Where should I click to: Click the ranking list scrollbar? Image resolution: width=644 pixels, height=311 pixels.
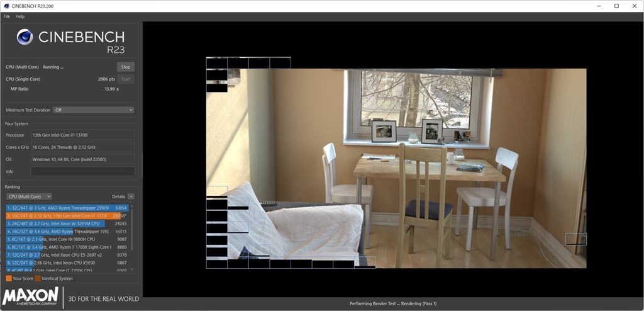click(132, 229)
